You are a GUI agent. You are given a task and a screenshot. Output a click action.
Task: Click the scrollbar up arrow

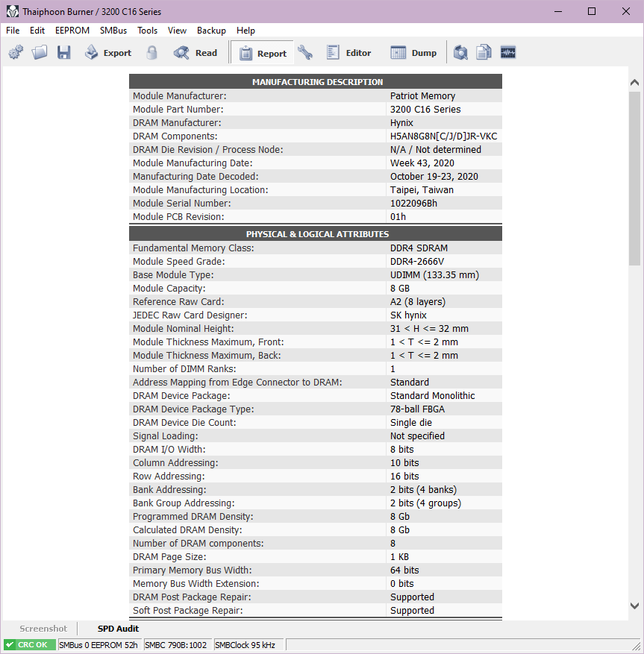pos(634,82)
